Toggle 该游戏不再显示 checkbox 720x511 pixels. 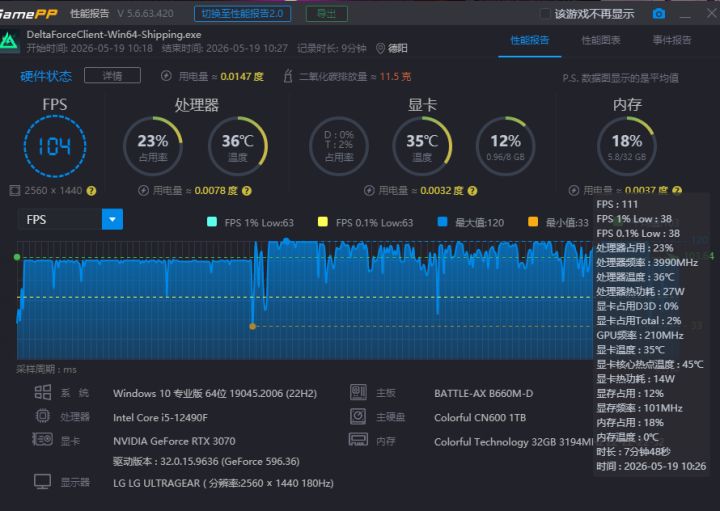(545, 14)
